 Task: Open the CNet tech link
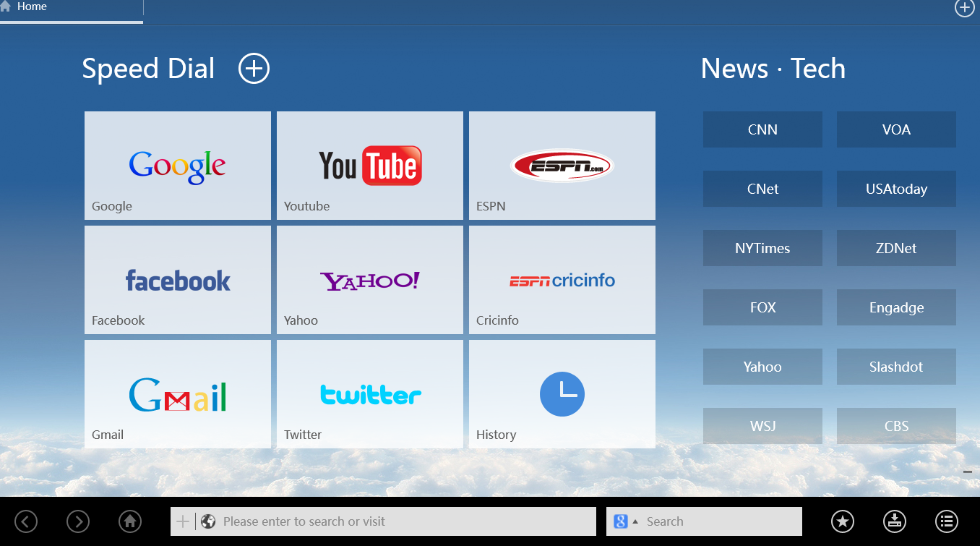[762, 189]
